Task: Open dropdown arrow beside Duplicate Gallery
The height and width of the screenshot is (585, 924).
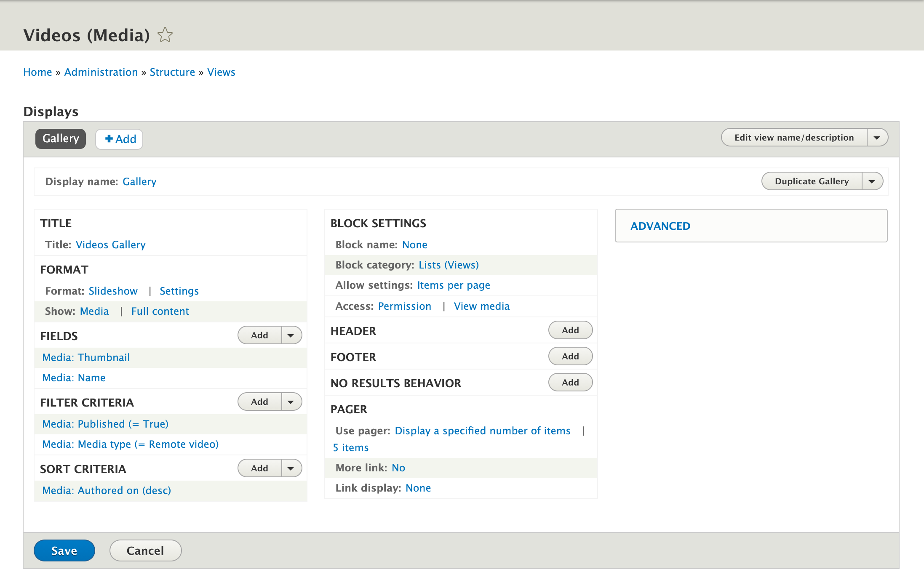Action: (x=872, y=181)
